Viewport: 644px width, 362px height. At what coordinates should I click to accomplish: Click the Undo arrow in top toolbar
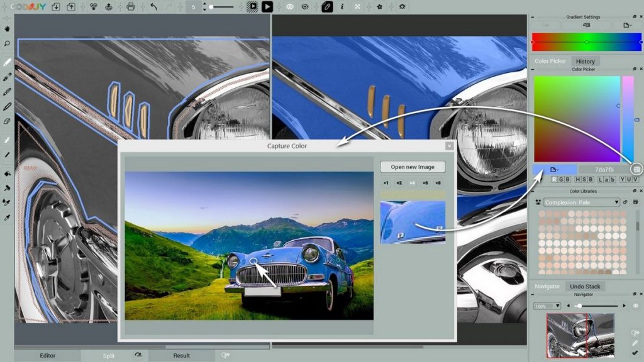pyautogui.click(x=155, y=7)
